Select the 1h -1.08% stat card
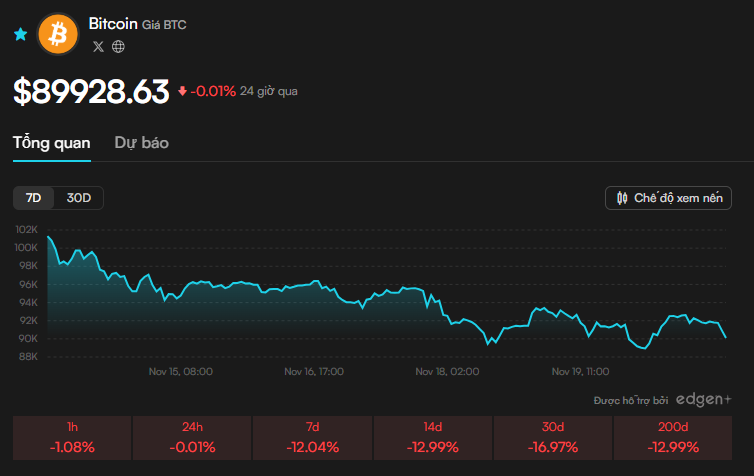Viewport: 754px width, 476px height. pyautogui.click(x=72, y=438)
